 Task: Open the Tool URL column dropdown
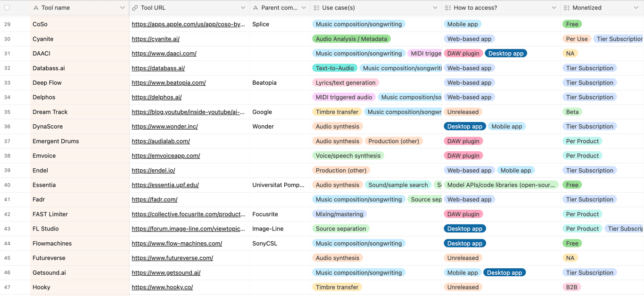tap(243, 8)
